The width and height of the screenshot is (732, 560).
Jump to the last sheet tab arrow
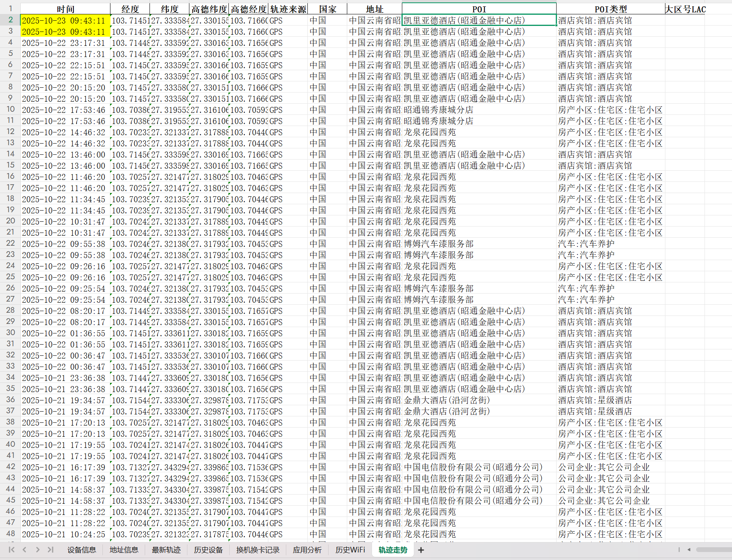(51, 550)
